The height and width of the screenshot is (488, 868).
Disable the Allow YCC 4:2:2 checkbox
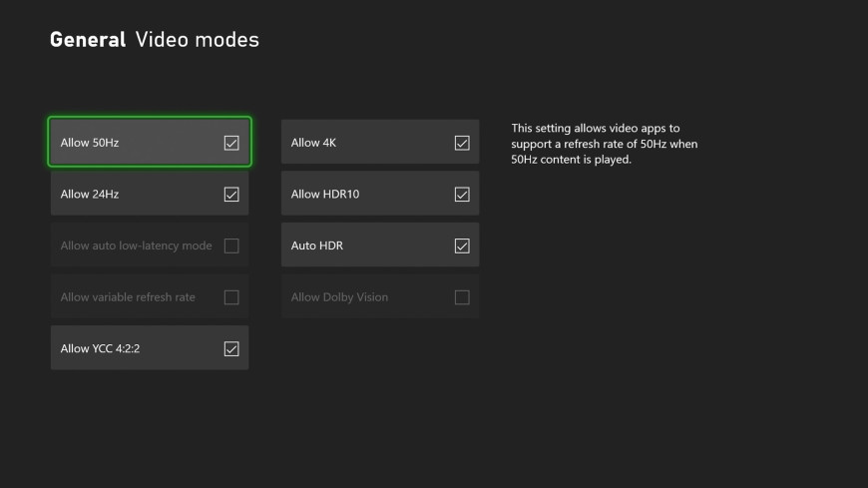coord(231,349)
